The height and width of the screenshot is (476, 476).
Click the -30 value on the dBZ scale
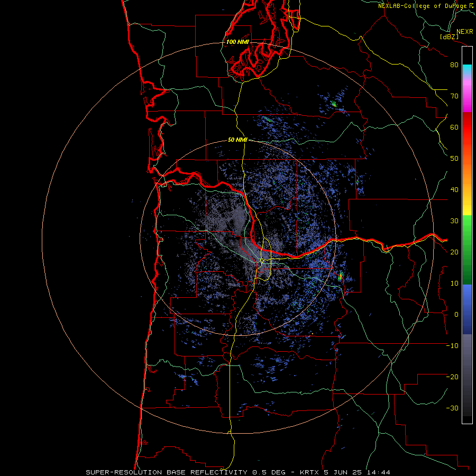coord(452,408)
